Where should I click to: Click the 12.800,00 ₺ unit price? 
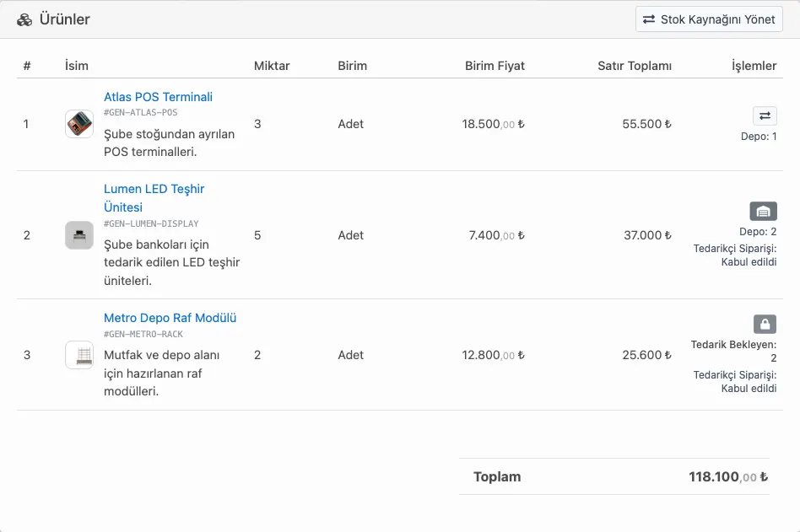click(493, 355)
